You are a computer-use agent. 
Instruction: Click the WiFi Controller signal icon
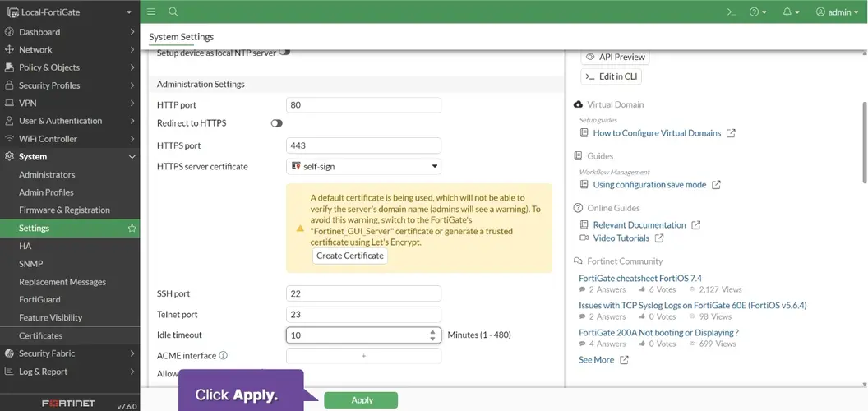pos(9,138)
